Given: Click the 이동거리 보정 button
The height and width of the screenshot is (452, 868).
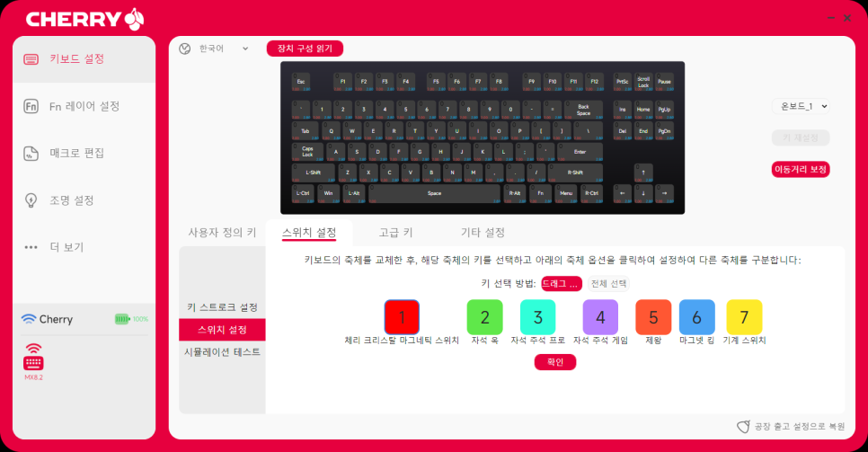Looking at the screenshot, I should coord(801,170).
